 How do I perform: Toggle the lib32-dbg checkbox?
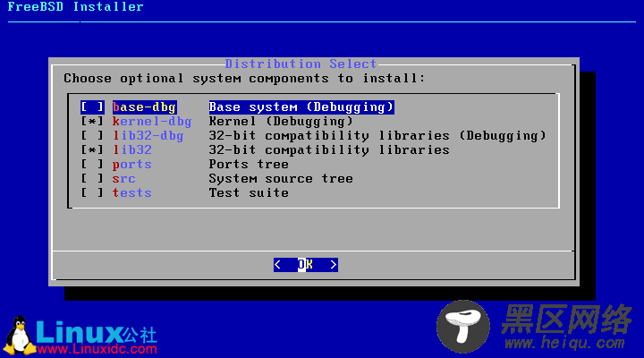pos(92,136)
